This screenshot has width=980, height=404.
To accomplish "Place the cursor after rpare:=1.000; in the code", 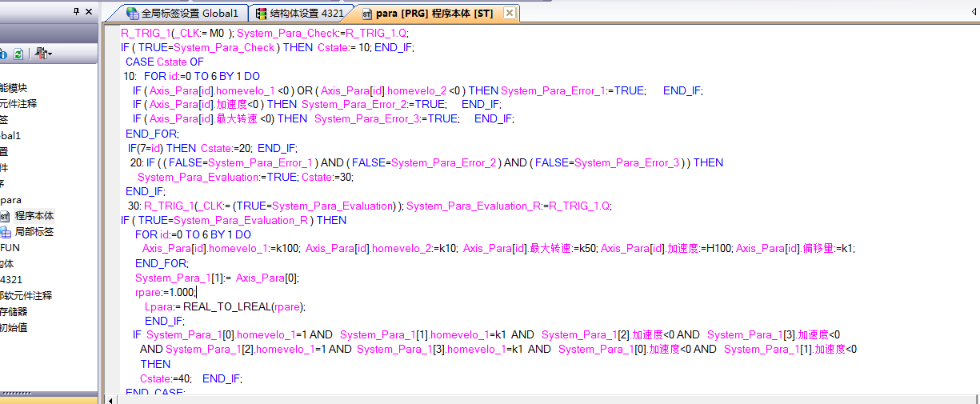I will coord(197,293).
